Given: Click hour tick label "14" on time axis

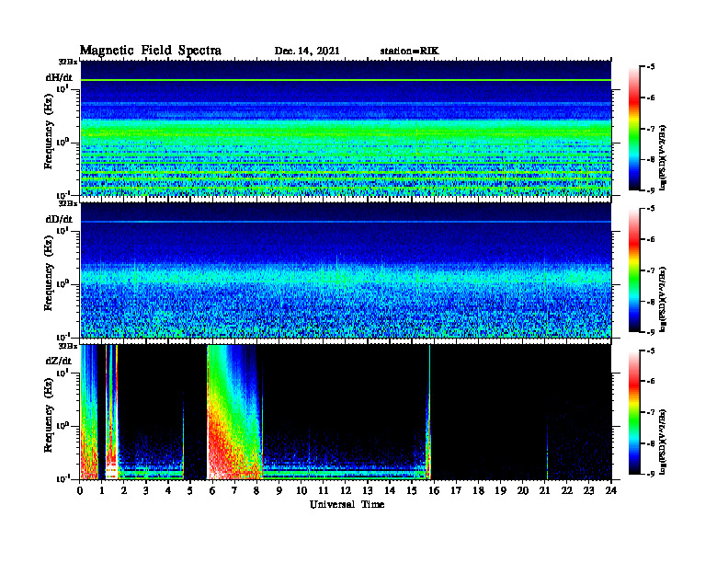Looking at the screenshot, I should (x=390, y=491).
